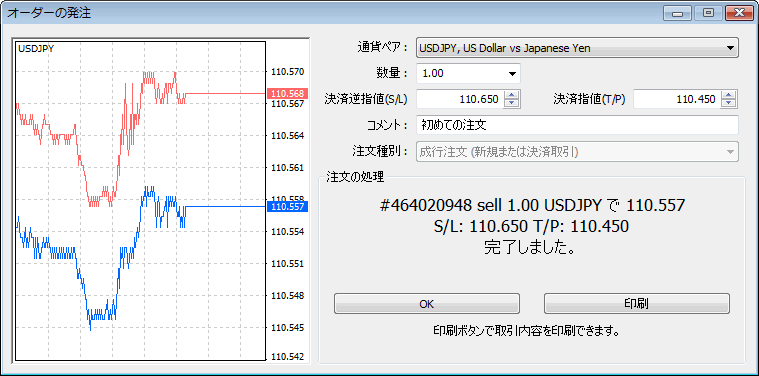Decrease the T/P value with down arrow
This screenshot has height=376, width=759.
pos(729,104)
